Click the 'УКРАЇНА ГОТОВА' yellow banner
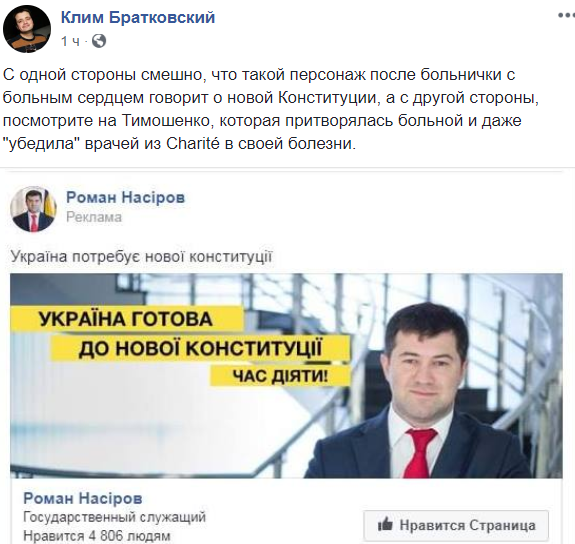575x544 pixels. 126,318
